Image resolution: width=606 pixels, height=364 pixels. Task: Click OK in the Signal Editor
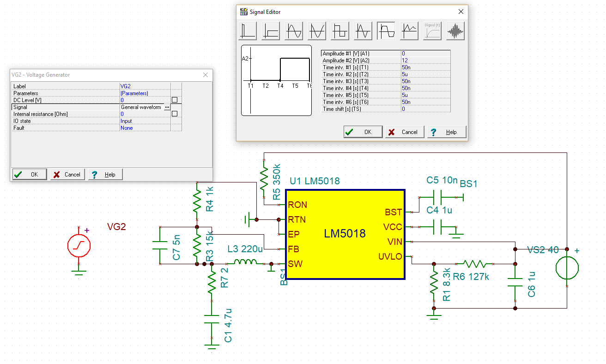[x=363, y=132]
